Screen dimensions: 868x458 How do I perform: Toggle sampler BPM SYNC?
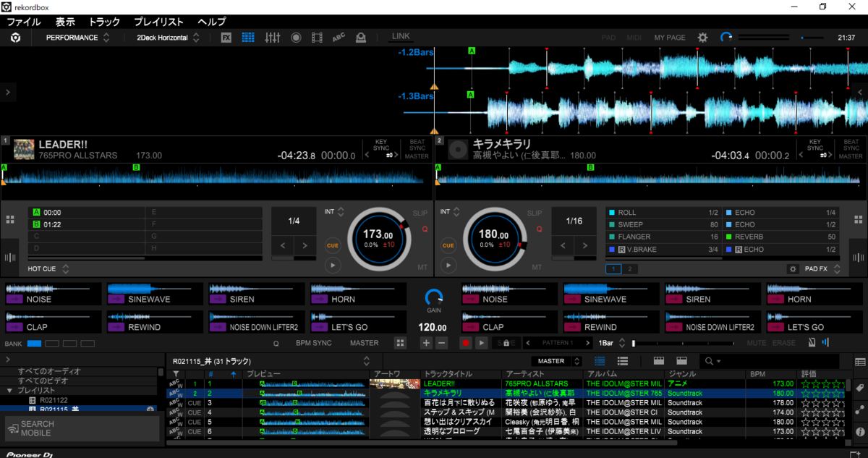point(313,343)
